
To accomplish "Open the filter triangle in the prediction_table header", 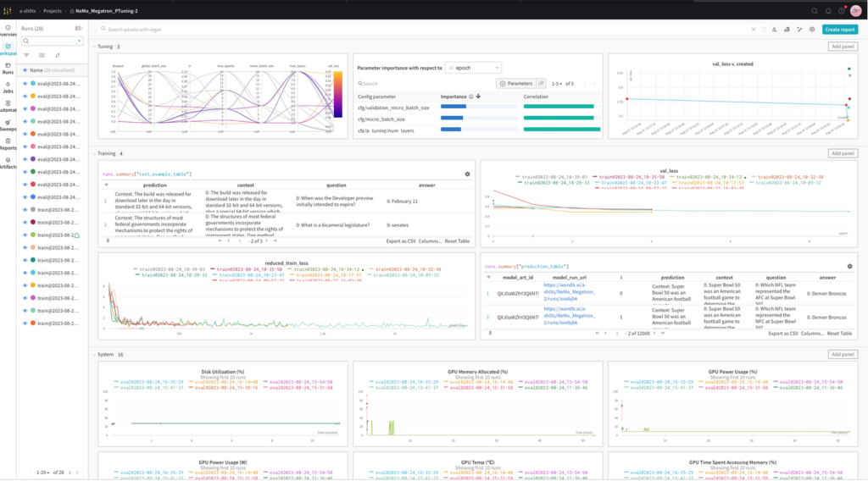I will click(x=488, y=278).
